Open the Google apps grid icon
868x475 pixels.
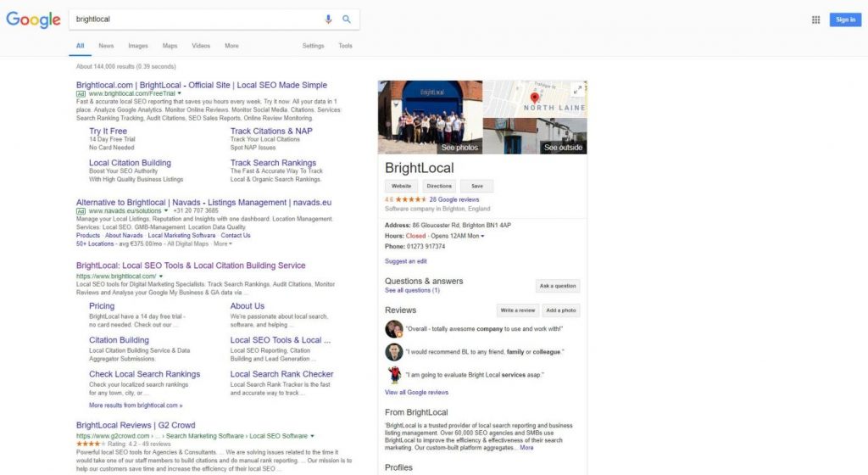point(815,20)
